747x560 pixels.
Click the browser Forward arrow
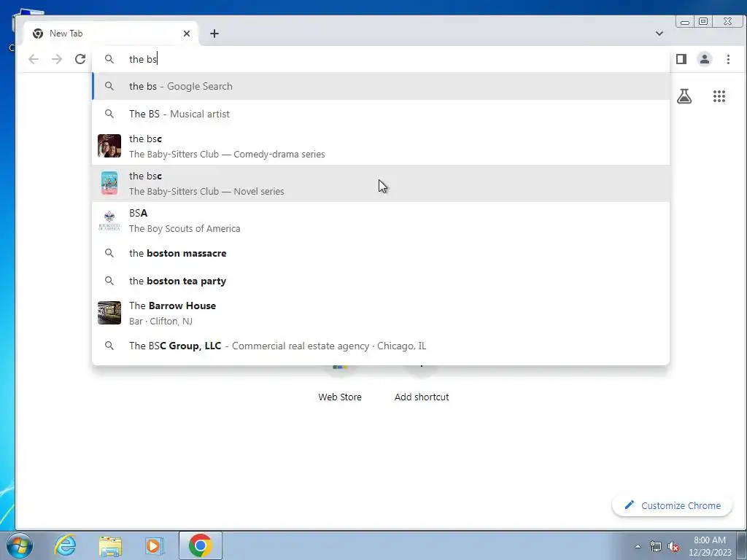click(x=57, y=59)
